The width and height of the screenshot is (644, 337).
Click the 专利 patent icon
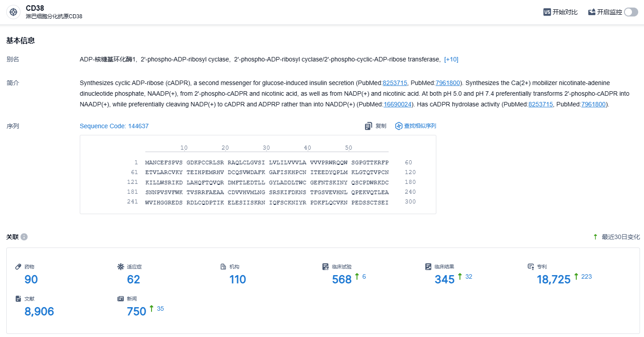[x=531, y=267]
